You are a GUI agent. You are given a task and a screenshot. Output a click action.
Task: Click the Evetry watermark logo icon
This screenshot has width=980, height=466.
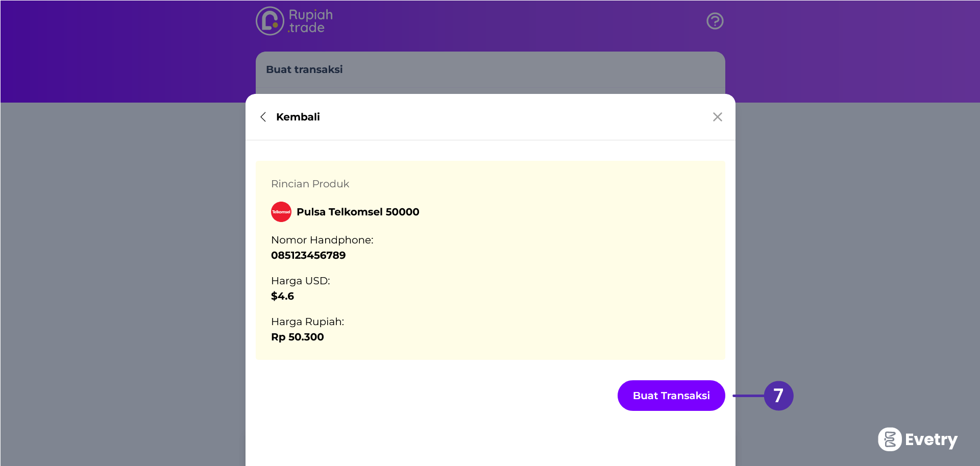[890, 439]
